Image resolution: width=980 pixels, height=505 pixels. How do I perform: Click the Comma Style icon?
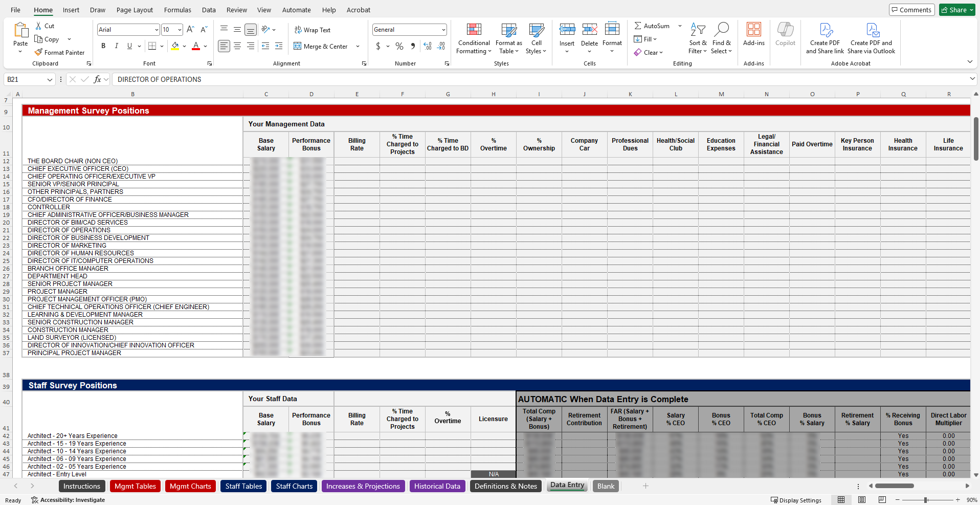coord(413,46)
